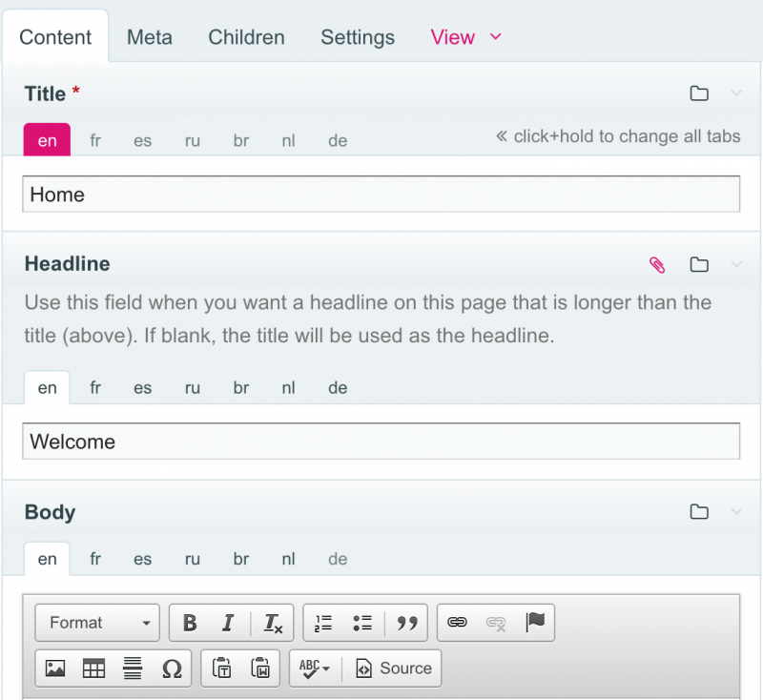The height and width of the screenshot is (700, 763).
Task: Open the Format dropdown
Action: click(x=97, y=623)
